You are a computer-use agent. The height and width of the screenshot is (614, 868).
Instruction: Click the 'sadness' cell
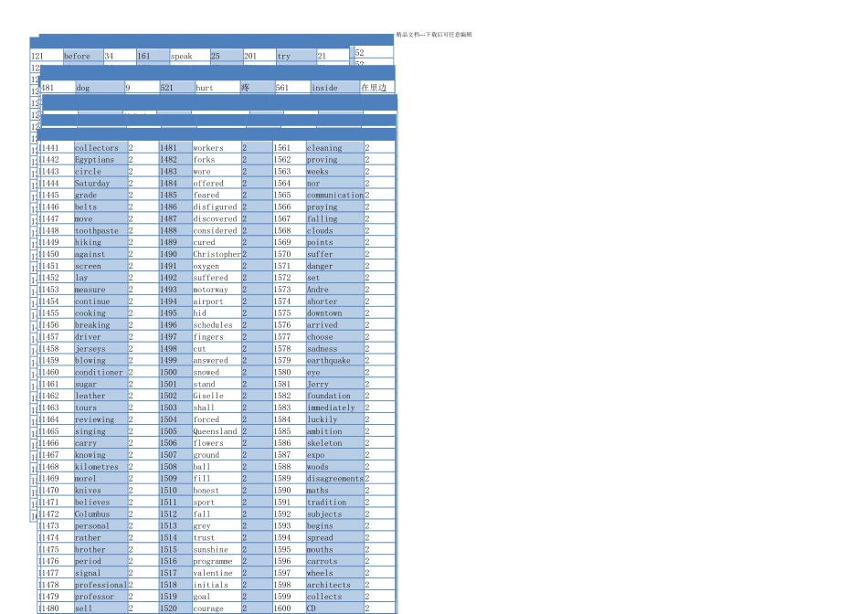335,349
